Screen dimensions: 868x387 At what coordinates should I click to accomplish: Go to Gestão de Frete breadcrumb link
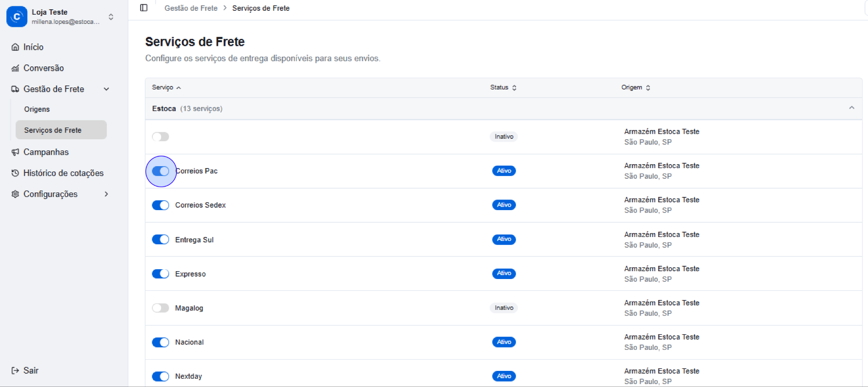[x=191, y=8]
